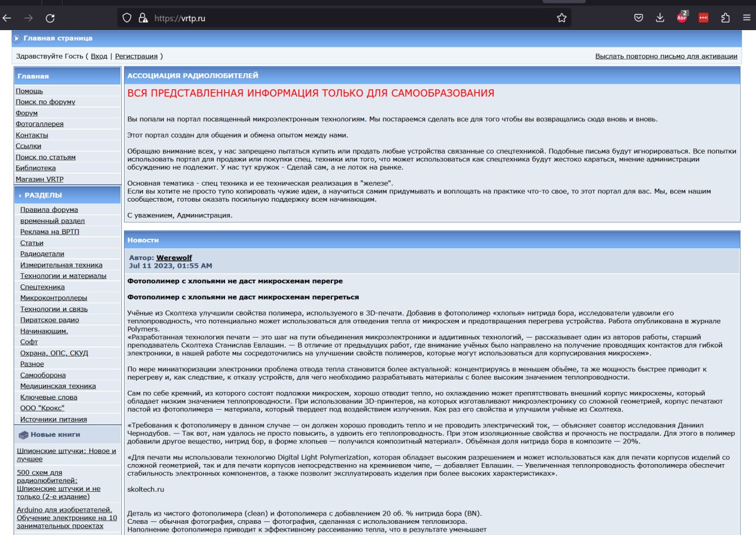Open Разное section link
Viewport: 756px width, 535px height.
[32, 364]
